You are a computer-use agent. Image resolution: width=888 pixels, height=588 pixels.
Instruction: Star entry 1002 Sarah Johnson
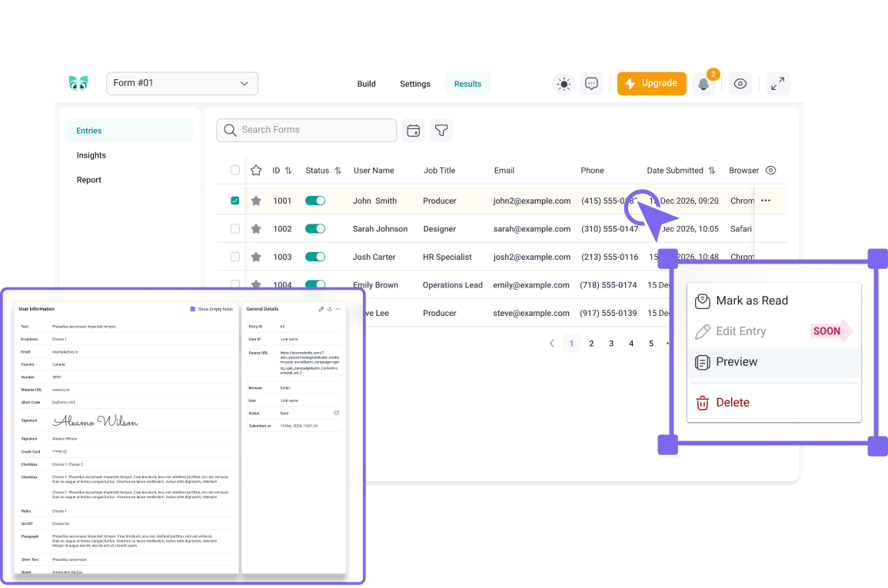pos(256,228)
